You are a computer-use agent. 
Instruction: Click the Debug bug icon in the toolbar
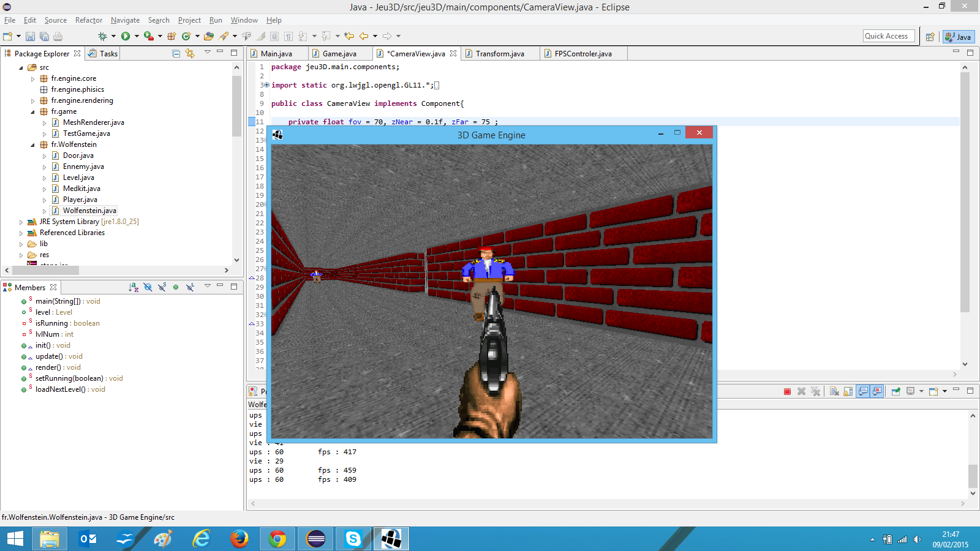point(102,36)
